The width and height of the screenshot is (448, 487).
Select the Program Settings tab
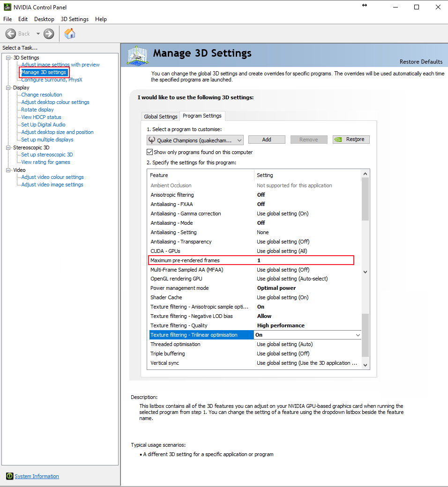click(202, 116)
